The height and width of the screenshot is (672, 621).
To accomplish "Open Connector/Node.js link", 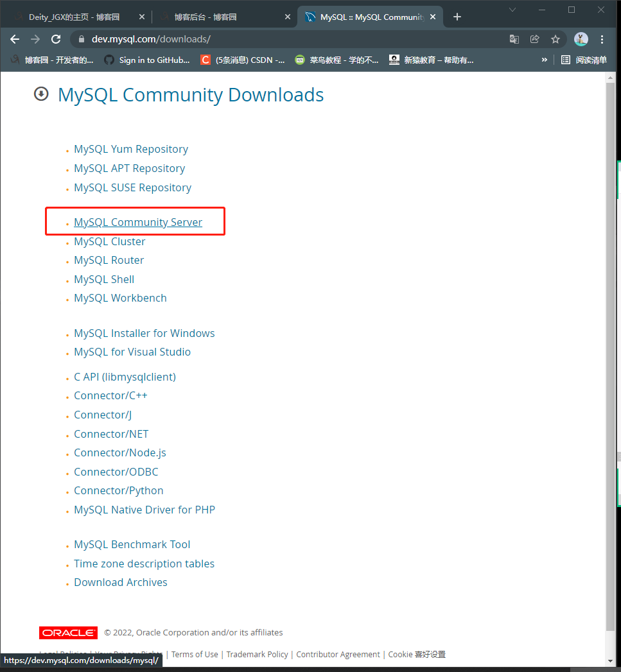I will tap(120, 452).
